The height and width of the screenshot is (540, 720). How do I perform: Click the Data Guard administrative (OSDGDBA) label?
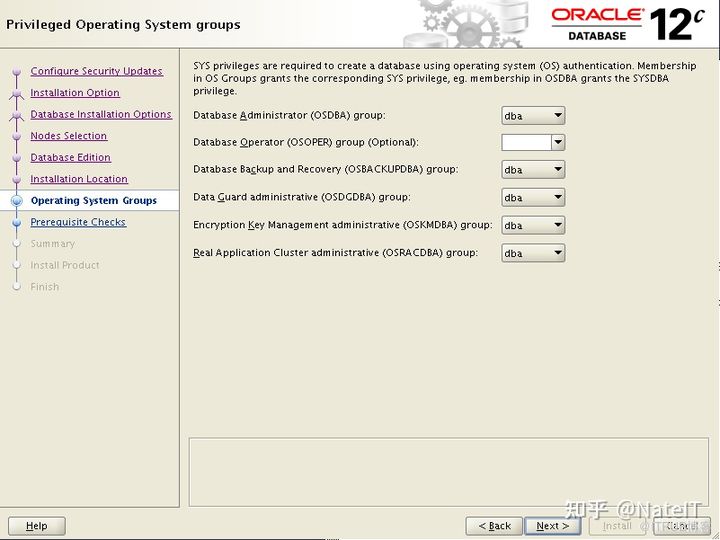[x=302, y=197]
